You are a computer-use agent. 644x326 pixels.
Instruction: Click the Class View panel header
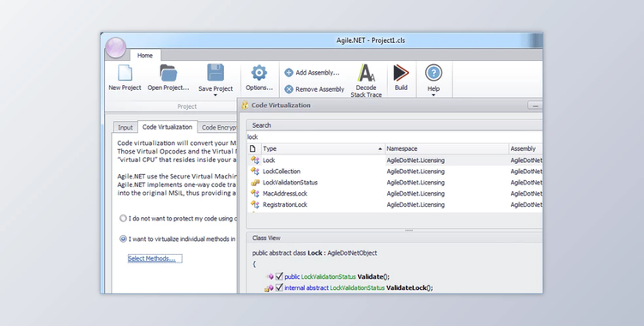point(394,238)
